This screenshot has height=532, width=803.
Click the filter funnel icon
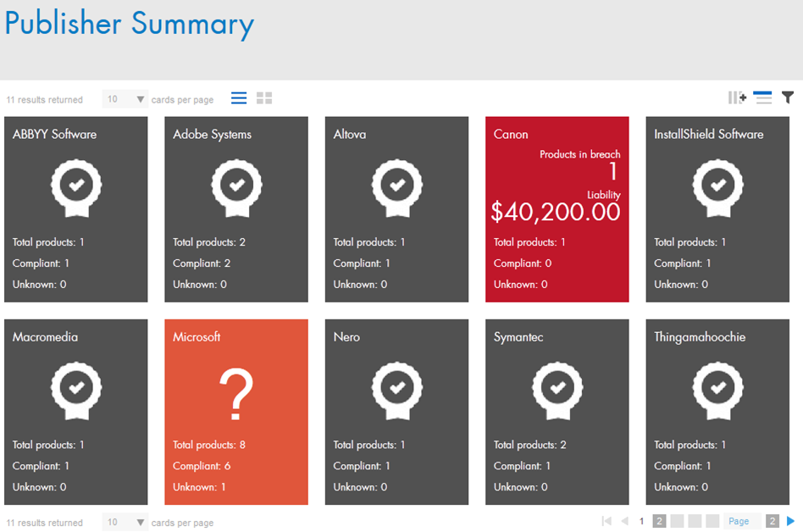pyautogui.click(x=788, y=98)
